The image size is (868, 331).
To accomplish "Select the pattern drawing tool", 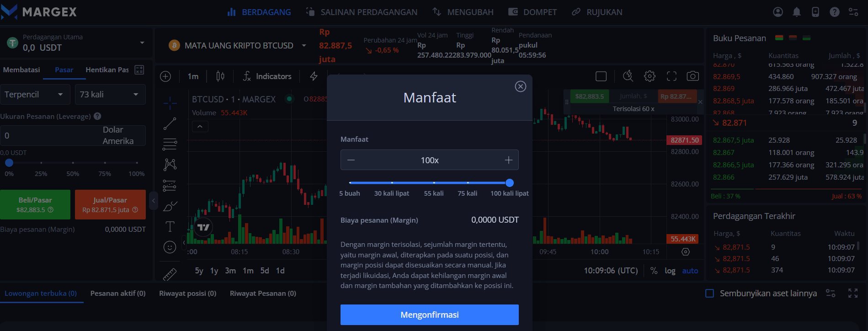I will [x=170, y=164].
